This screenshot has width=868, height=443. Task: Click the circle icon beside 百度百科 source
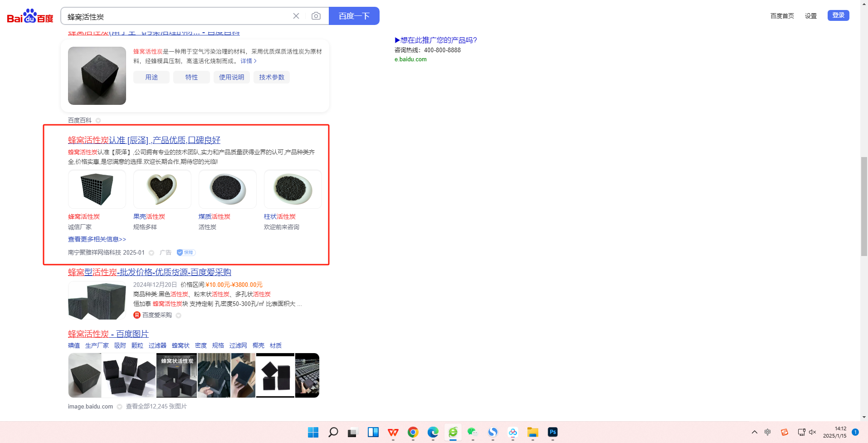[98, 121]
